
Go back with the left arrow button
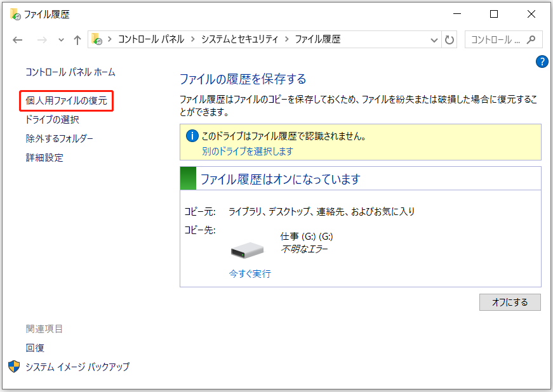[x=17, y=40]
